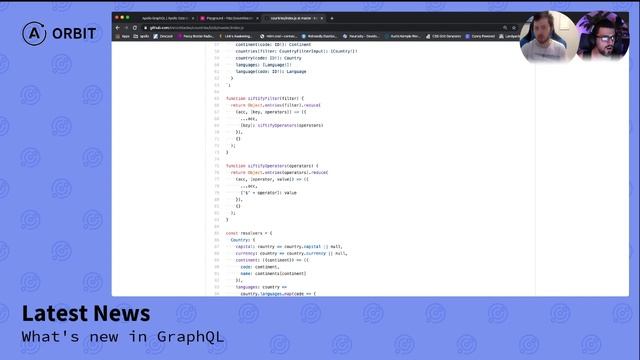Click the 'language(code: ID!): Language' line
Screen dimensions: 640x360
pos(271,71)
